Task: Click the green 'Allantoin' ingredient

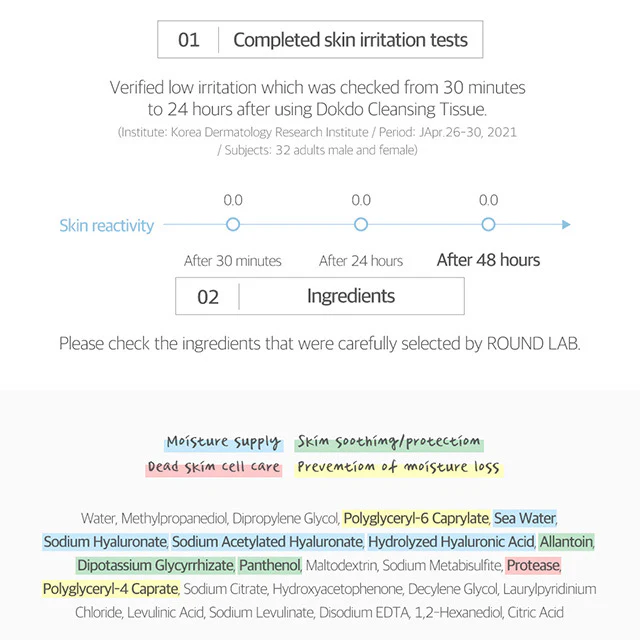Action: coord(567,542)
